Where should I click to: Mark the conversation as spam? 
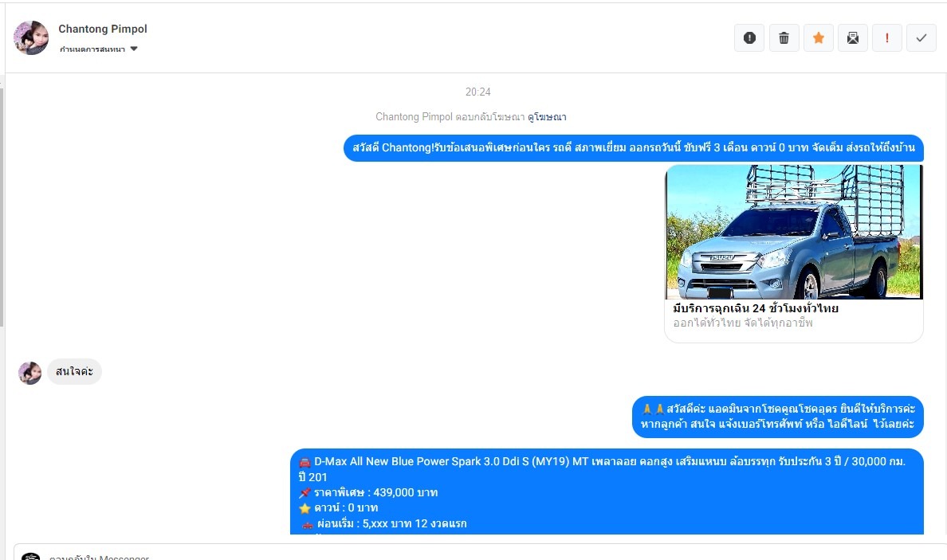pyautogui.click(x=749, y=37)
